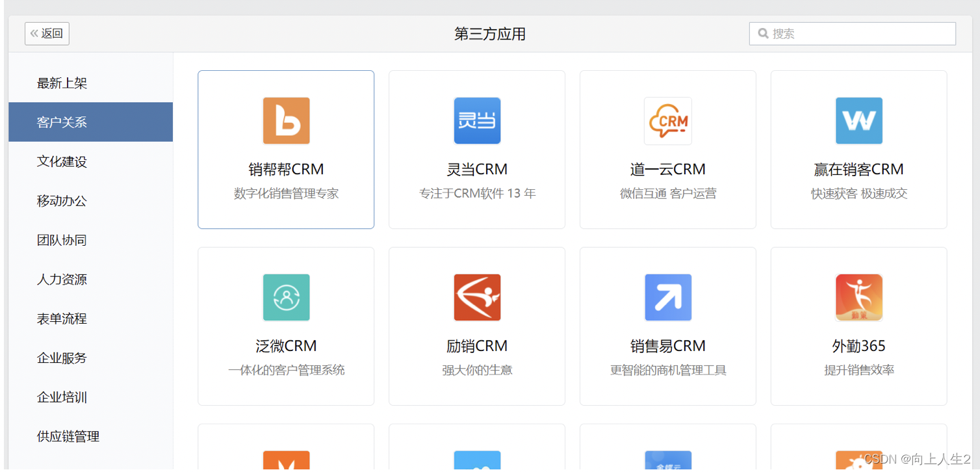
Task: Click the 微信互通 客户运营 description
Action: pyautogui.click(x=668, y=193)
